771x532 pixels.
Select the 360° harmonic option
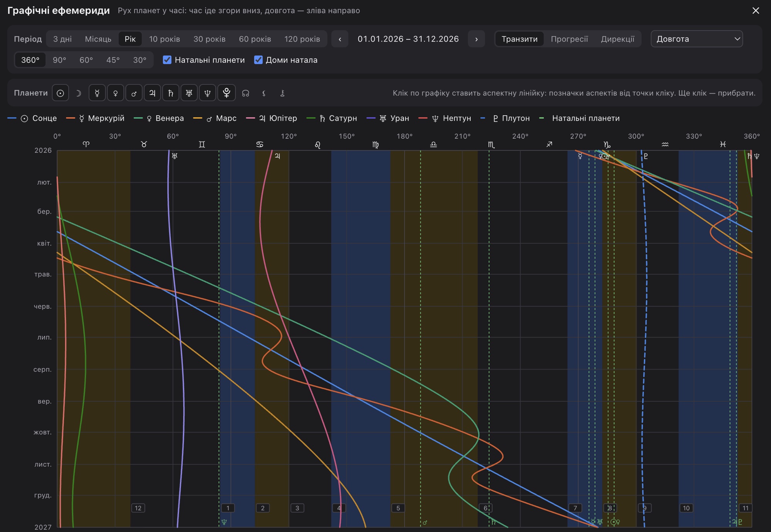(x=30, y=60)
